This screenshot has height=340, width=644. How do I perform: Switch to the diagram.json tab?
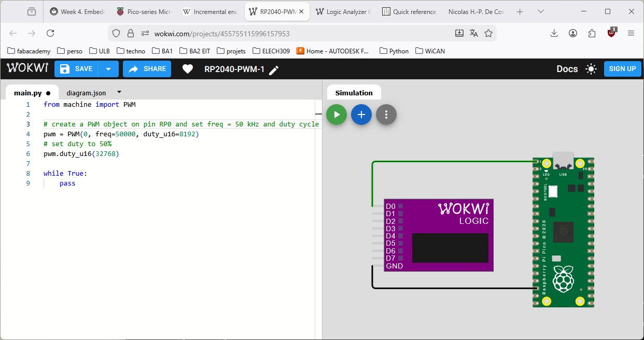[x=86, y=93]
